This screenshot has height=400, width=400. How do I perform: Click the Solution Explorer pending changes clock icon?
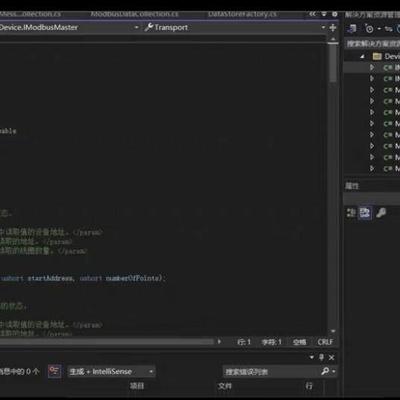(x=369, y=29)
